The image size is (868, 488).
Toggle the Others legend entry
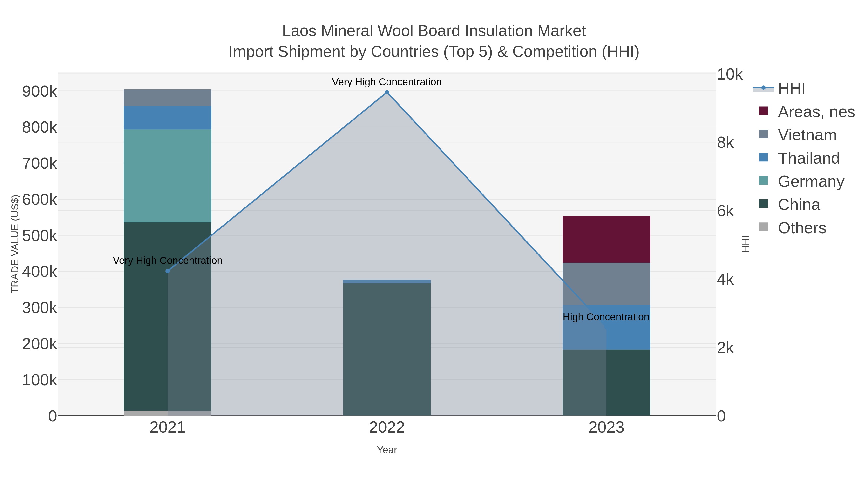pos(792,228)
